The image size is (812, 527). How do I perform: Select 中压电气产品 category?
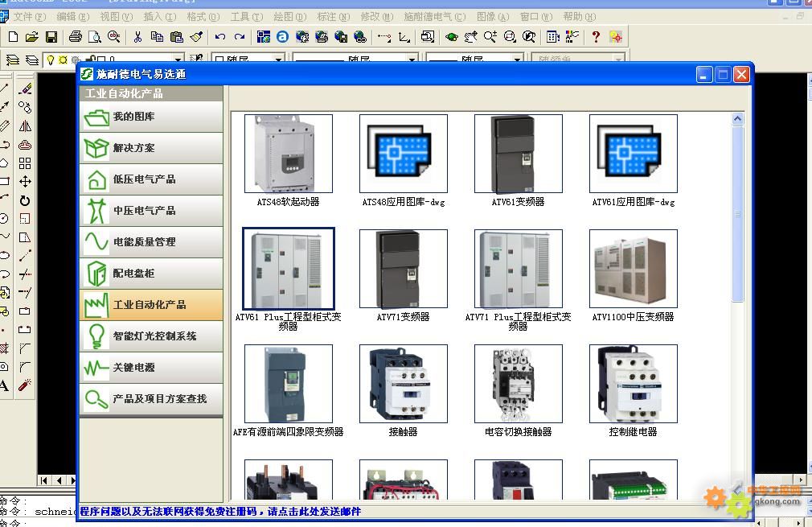pos(151,211)
